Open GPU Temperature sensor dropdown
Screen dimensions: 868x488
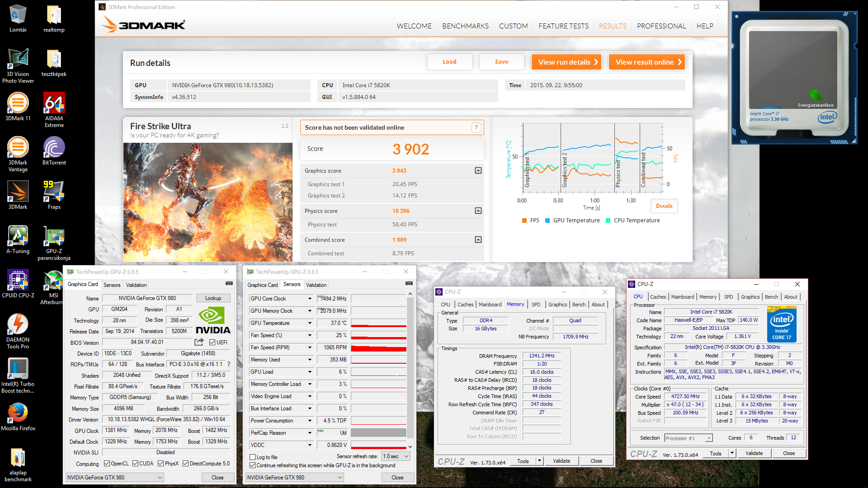coord(310,323)
